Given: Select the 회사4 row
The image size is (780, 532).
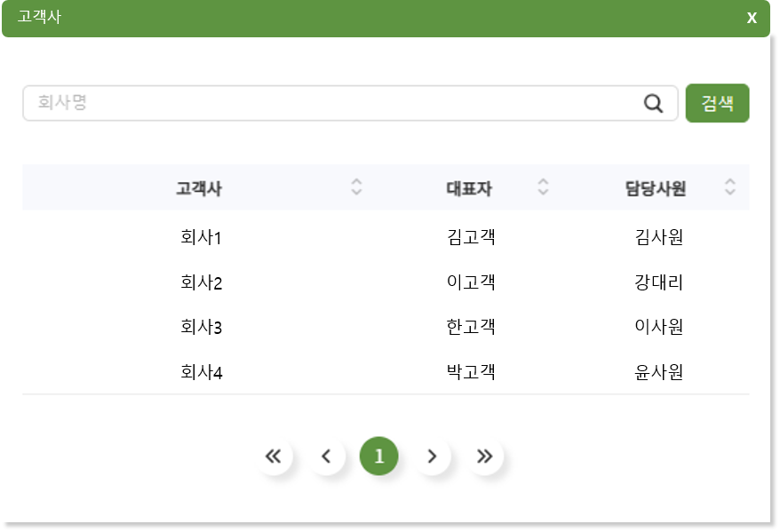Looking at the screenshot, I should pos(386,371).
